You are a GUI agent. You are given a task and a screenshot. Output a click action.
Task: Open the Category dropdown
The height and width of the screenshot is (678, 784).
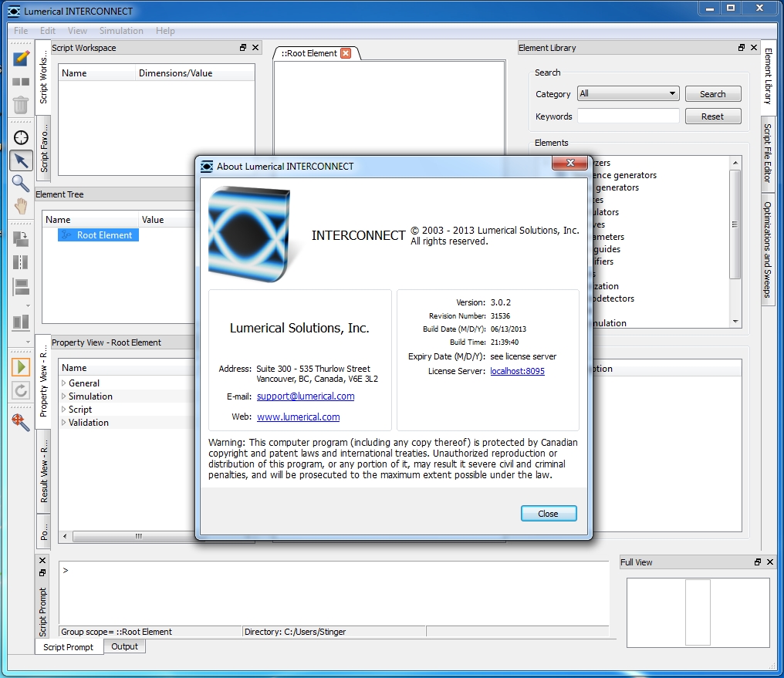[628, 93]
